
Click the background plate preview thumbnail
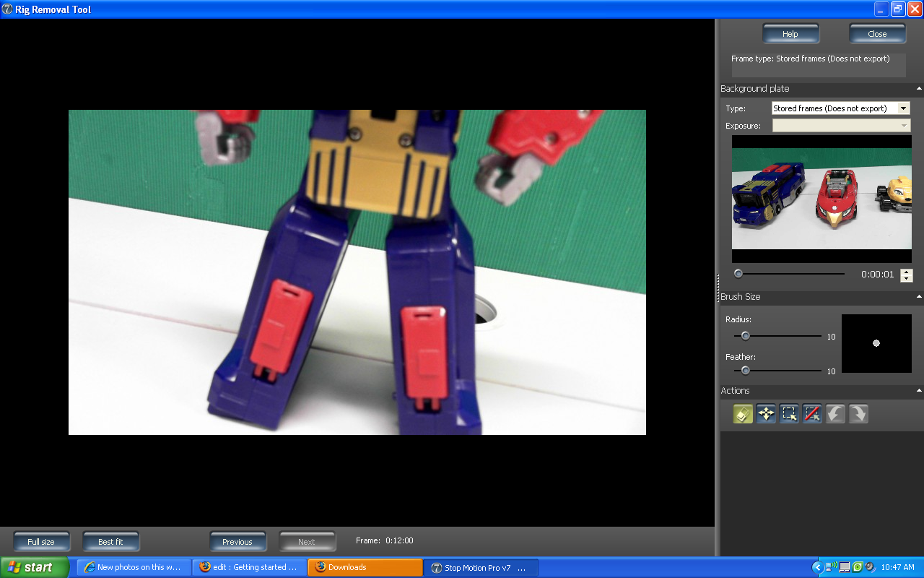click(821, 199)
